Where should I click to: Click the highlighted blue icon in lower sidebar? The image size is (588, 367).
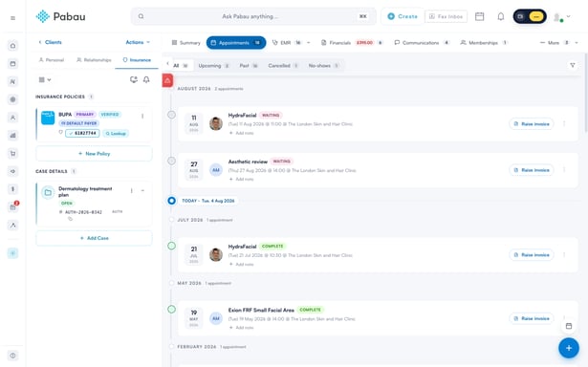[12, 253]
